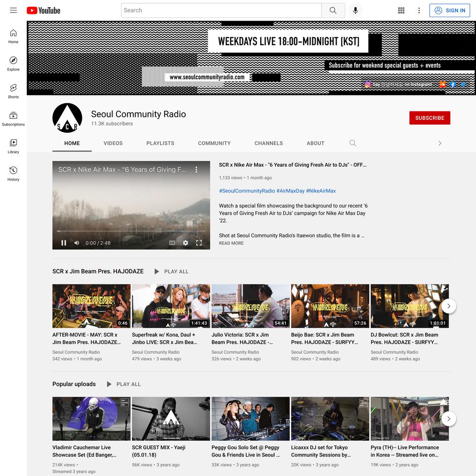Viewport: 476px width, 476px height.
Task: Start voice search with microphone
Action: 356,10
